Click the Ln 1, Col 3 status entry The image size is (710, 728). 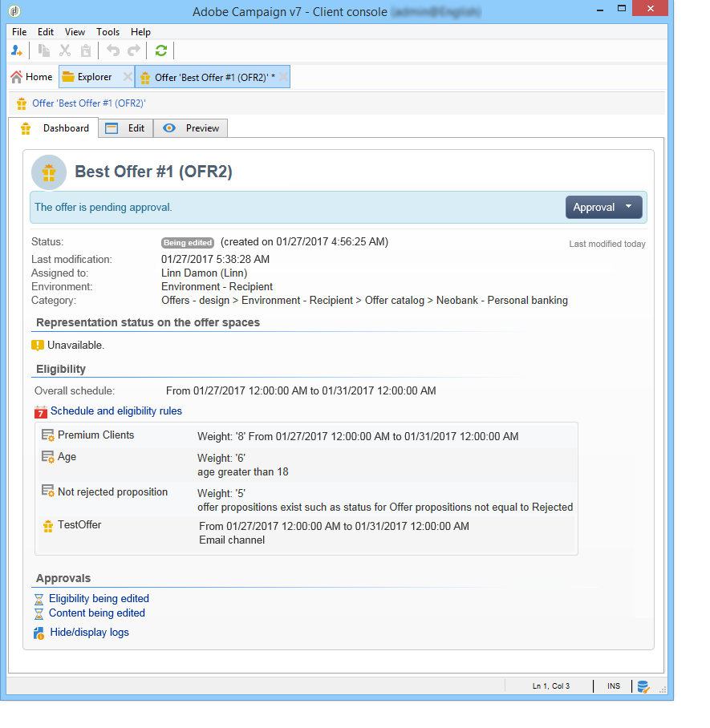(x=551, y=686)
